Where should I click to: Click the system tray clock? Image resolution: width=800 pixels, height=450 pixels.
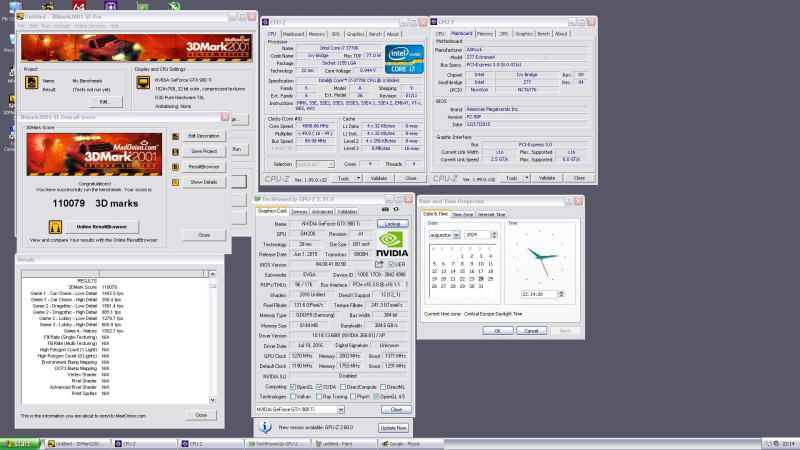[x=788, y=444]
